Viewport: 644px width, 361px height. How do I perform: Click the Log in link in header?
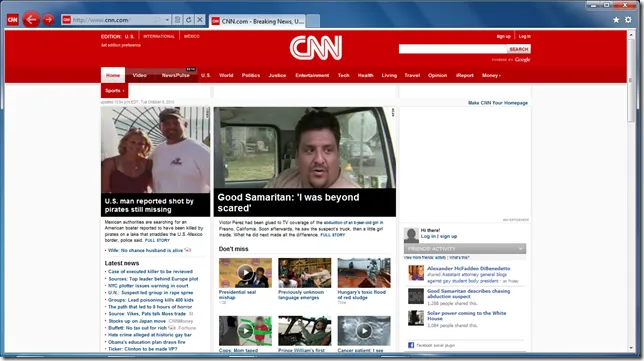[524, 37]
